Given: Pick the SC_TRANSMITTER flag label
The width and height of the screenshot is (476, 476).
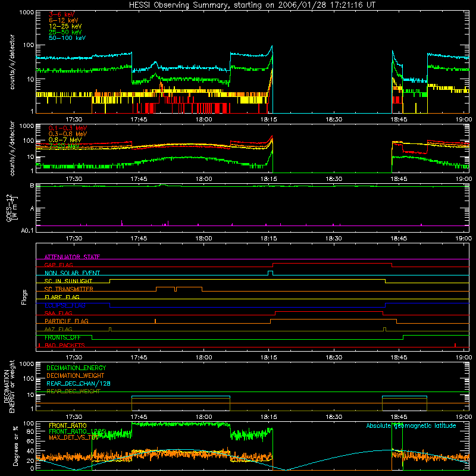Looking at the screenshot, I should (x=69, y=289).
